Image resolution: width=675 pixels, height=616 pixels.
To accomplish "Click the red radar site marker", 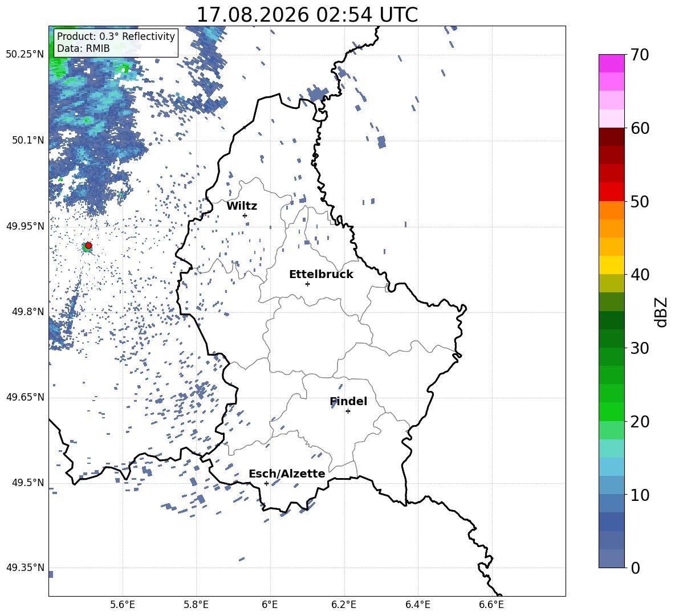I will pyautogui.click(x=88, y=245).
